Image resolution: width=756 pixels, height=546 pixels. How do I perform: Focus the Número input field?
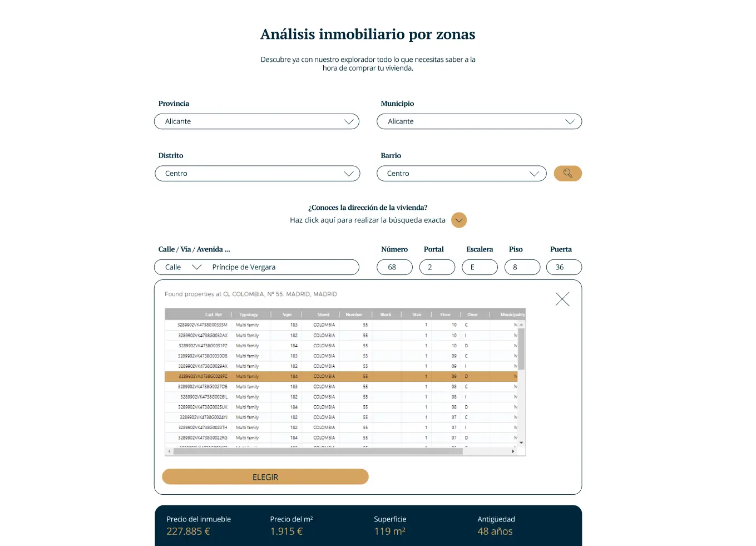tap(394, 268)
